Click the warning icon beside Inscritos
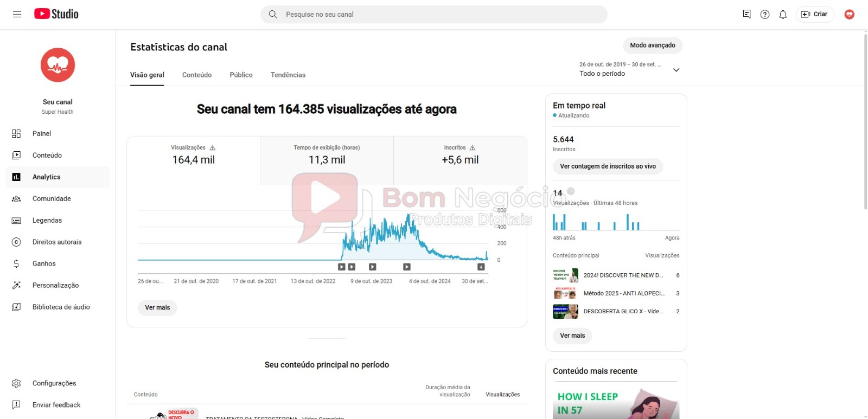Image resolution: width=868 pixels, height=419 pixels. point(473,148)
